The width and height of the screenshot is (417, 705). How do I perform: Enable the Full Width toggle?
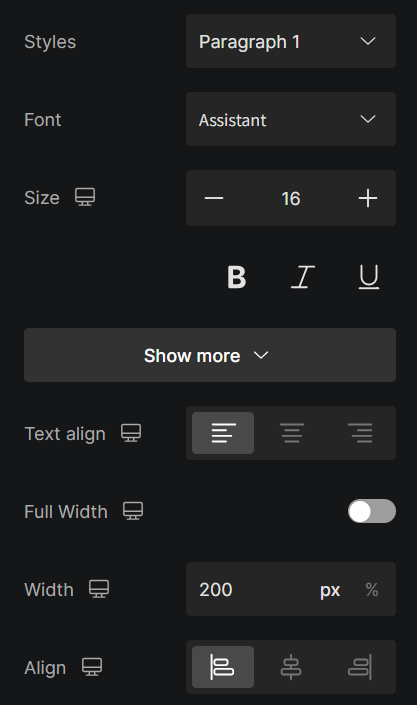372,511
